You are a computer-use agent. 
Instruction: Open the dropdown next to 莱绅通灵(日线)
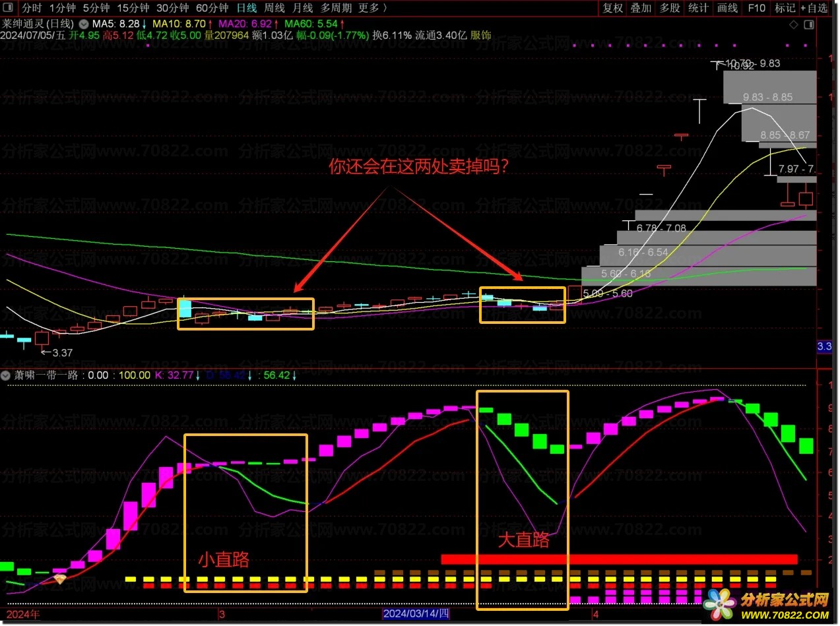pyautogui.click(x=82, y=24)
